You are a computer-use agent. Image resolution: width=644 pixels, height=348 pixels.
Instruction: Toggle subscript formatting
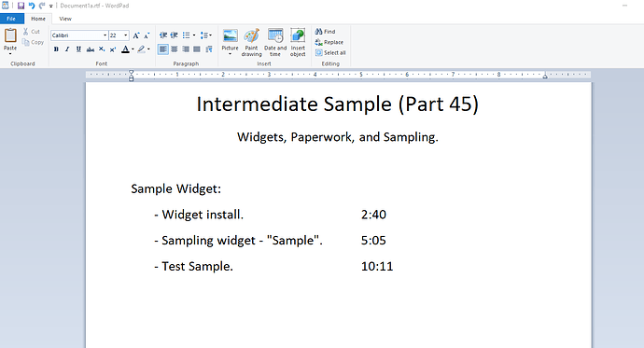coord(102,49)
